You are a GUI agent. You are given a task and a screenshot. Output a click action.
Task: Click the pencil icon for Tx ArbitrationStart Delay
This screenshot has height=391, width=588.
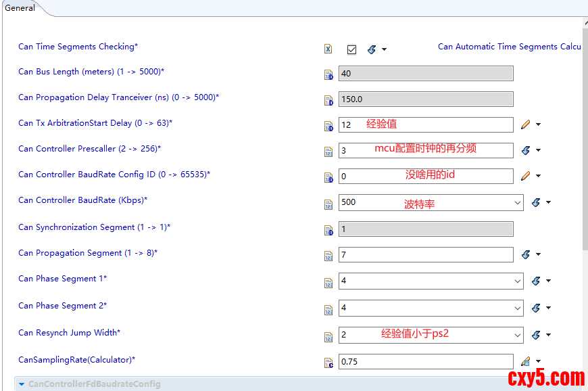[x=526, y=124]
